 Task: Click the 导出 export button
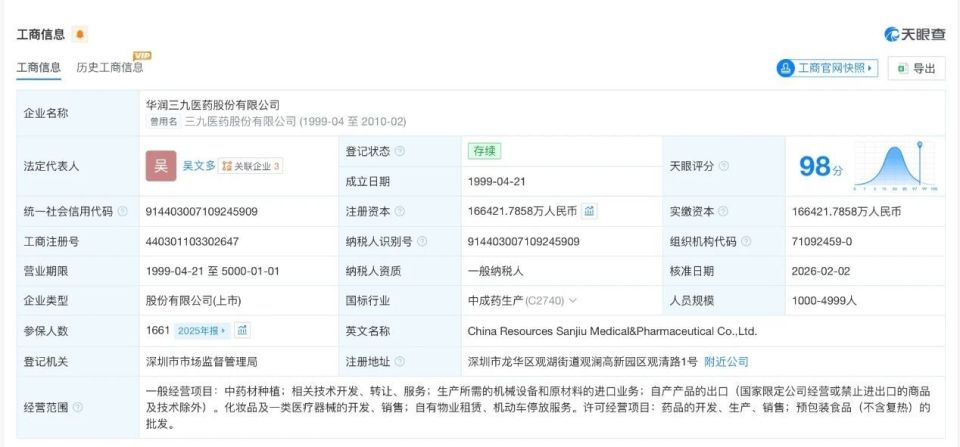917,68
